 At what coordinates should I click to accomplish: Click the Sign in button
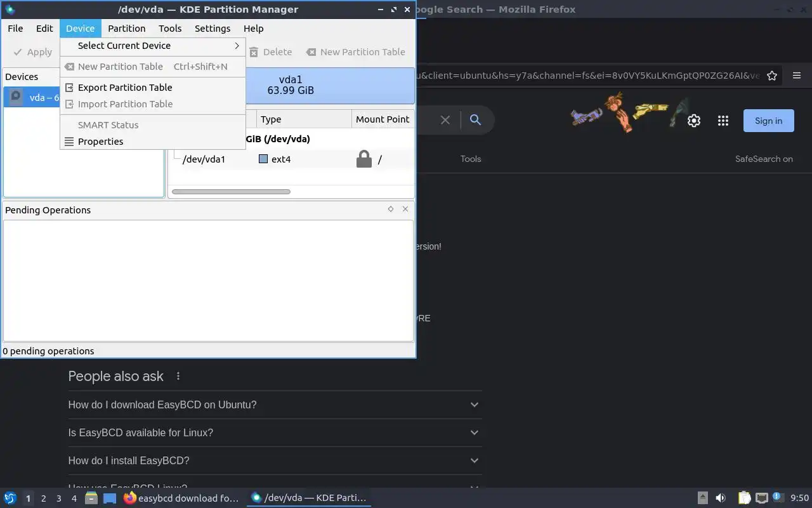[x=768, y=121]
